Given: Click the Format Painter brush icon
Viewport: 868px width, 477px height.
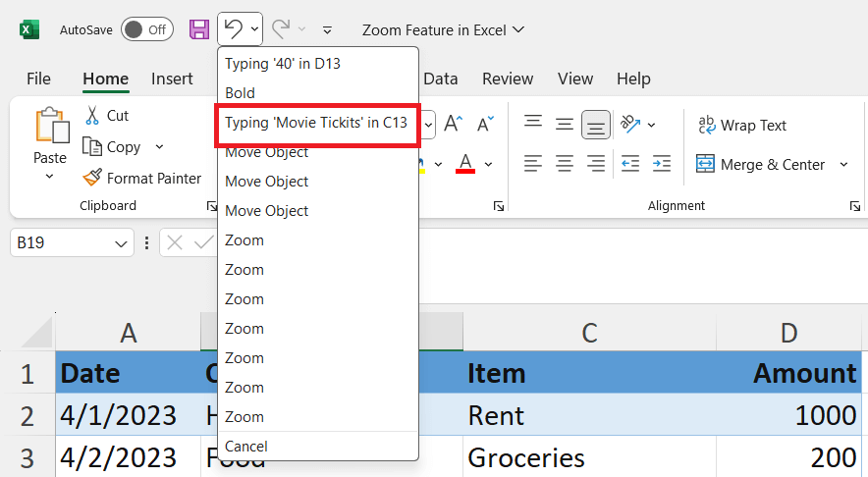Looking at the screenshot, I should pyautogui.click(x=92, y=178).
